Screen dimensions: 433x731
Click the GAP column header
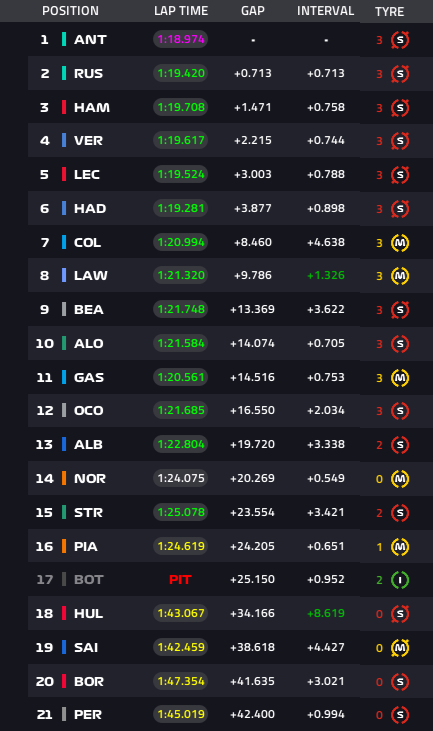[x=253, y=11]
